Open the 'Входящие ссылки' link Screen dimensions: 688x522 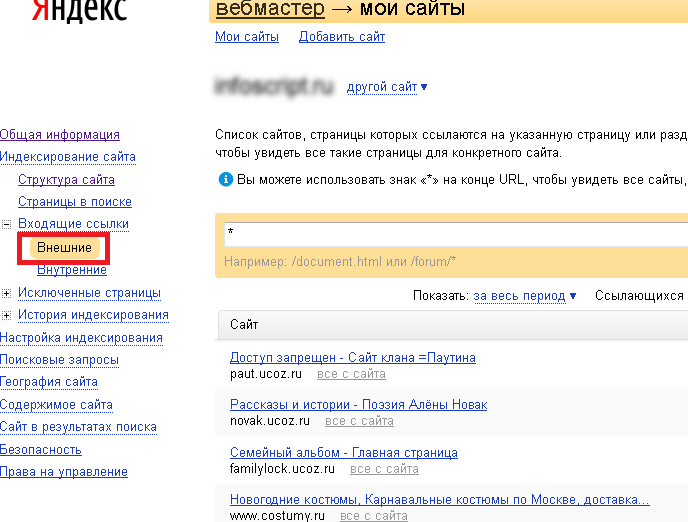tap(73, 224)
